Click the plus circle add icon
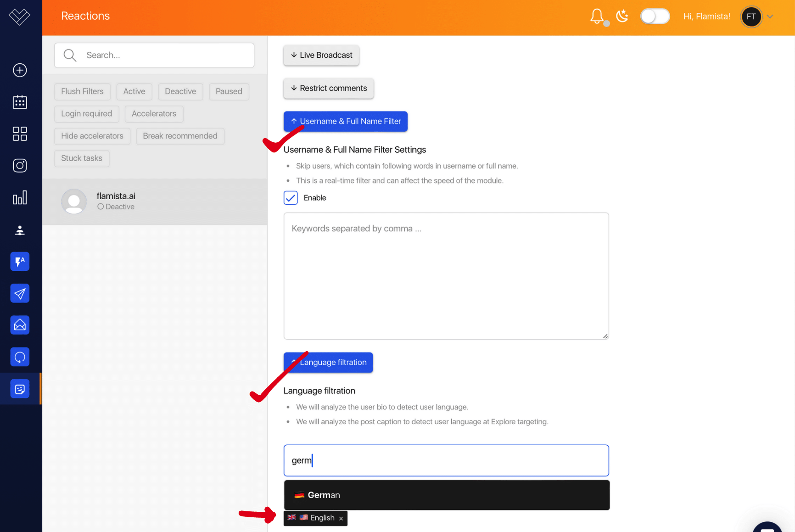This screenshot has width=795, height=532. coord(20,70)
